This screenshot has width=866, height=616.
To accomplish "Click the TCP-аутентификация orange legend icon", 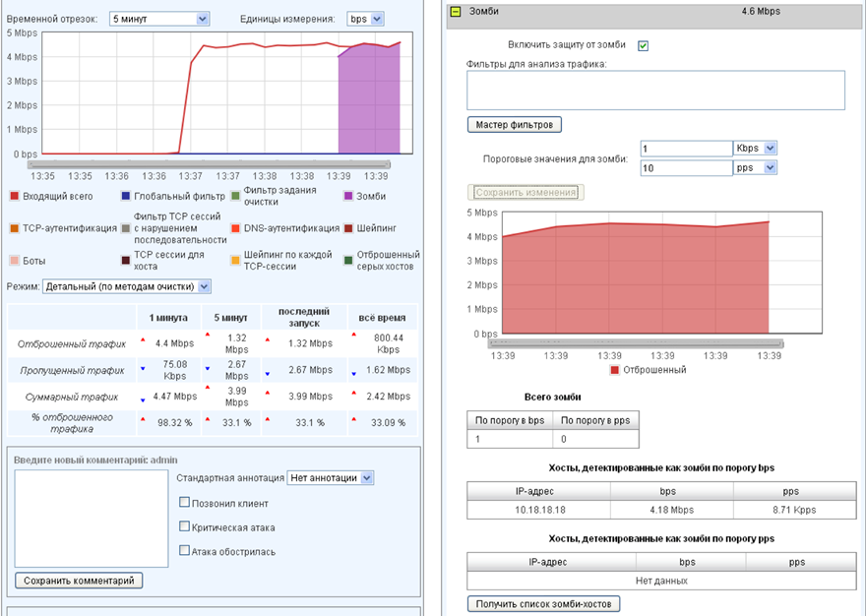I will (14, 228).
